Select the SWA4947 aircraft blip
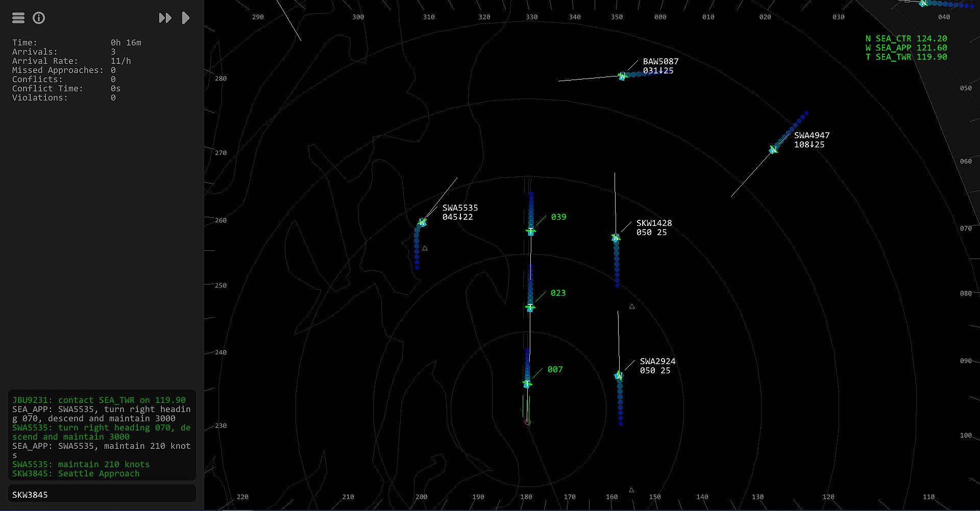 (773, 149)
